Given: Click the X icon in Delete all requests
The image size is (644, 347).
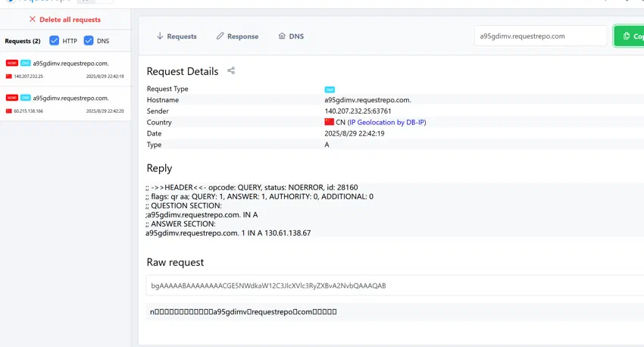Looking at the screenshot, I should (x=33, y=19).
